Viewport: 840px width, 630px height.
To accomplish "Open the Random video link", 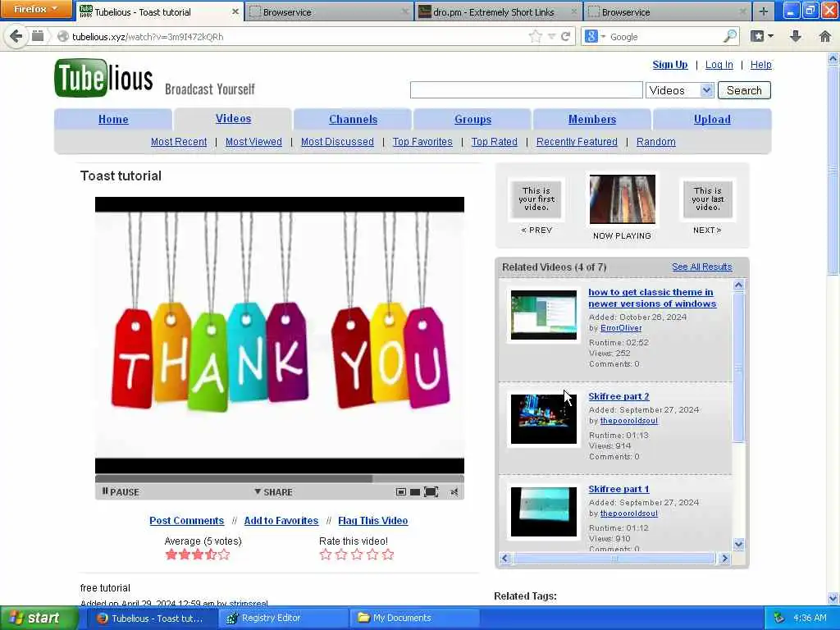I will 655,141.
